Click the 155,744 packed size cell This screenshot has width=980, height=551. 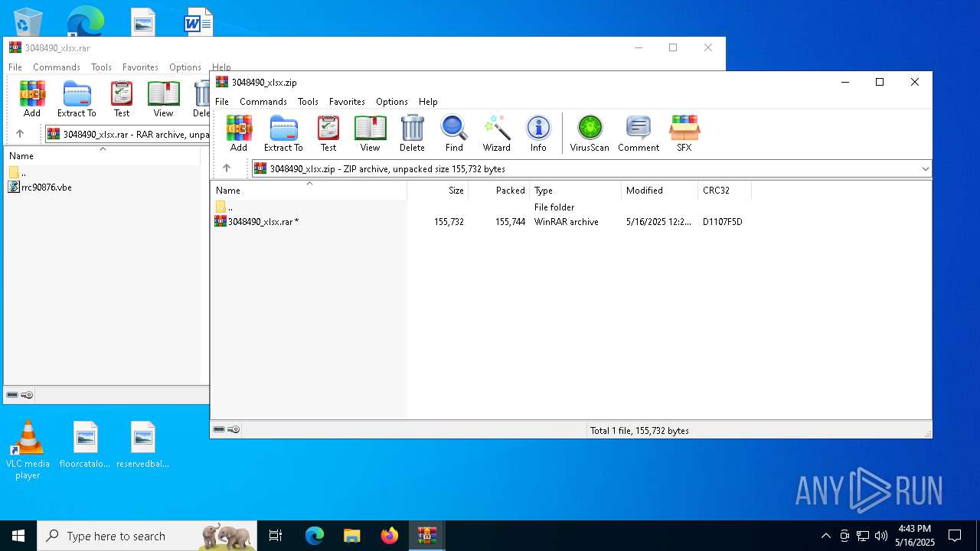click(510, 222)
